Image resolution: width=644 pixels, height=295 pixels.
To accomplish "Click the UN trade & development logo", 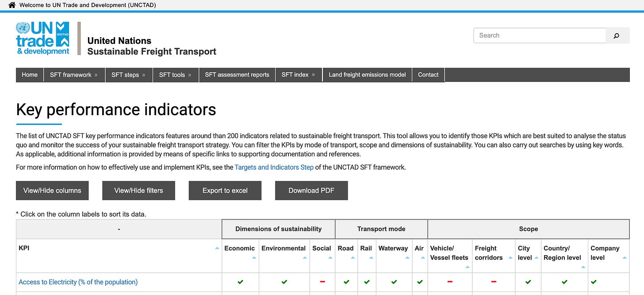I will pos(43,38).
